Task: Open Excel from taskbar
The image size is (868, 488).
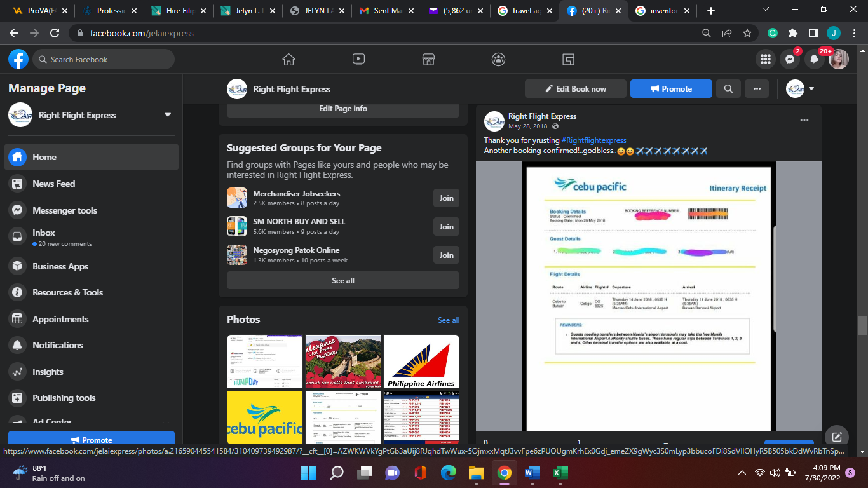Action: coord(560,473)
